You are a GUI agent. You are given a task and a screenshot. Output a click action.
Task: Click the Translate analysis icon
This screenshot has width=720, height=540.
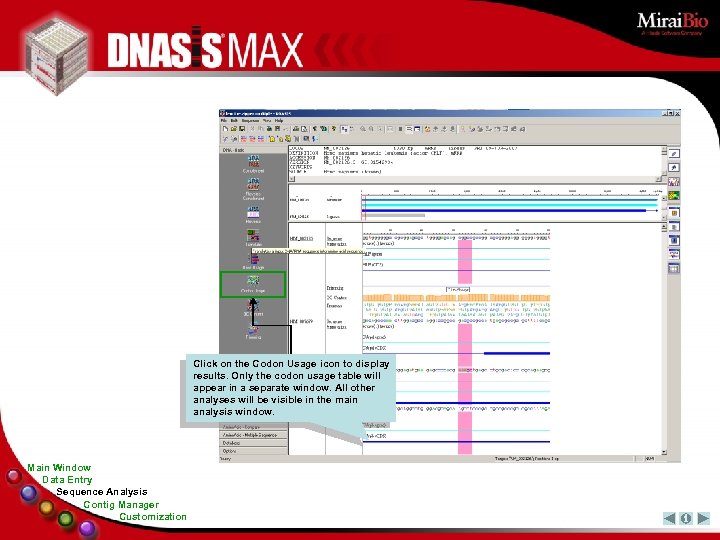pyautogui.click(x=253, y=238)
